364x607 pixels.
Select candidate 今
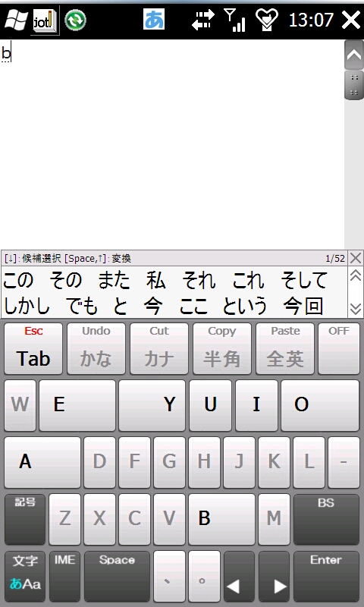tap(153, 306)
